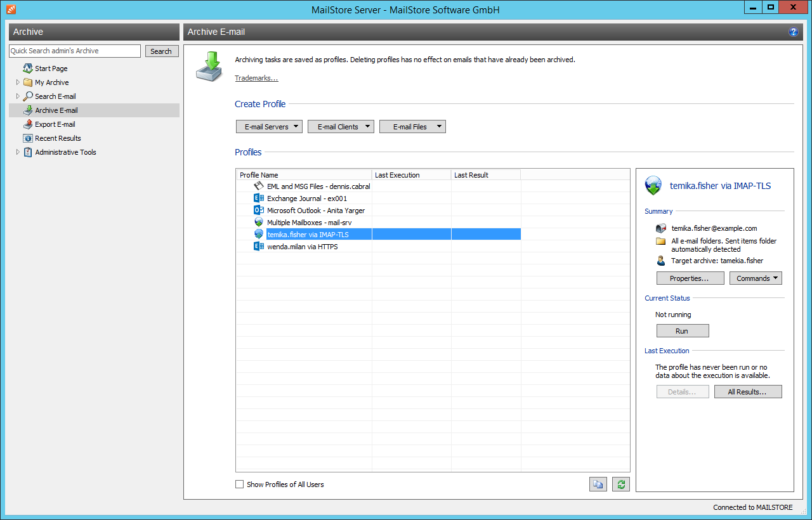Click the Archive E-mail sidebar icon
This screenshot has width=812, height=520.
click(x=28, y=110)
